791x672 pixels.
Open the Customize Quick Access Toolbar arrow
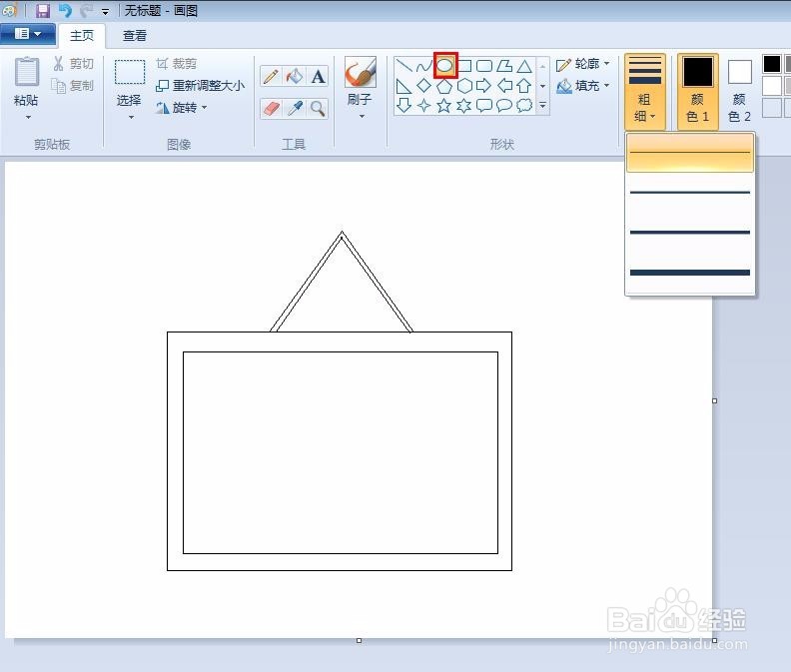pyautogui.click(x=105, y=12)
